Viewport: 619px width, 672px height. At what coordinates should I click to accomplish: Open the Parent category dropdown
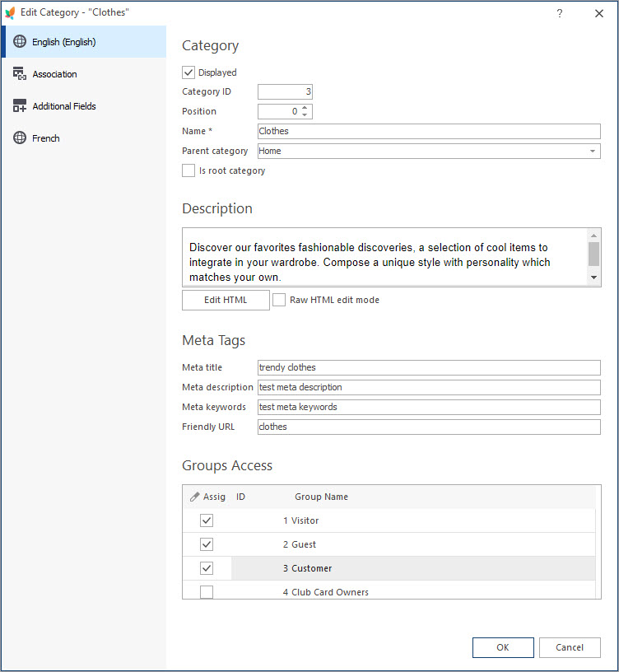coord(593,151)
